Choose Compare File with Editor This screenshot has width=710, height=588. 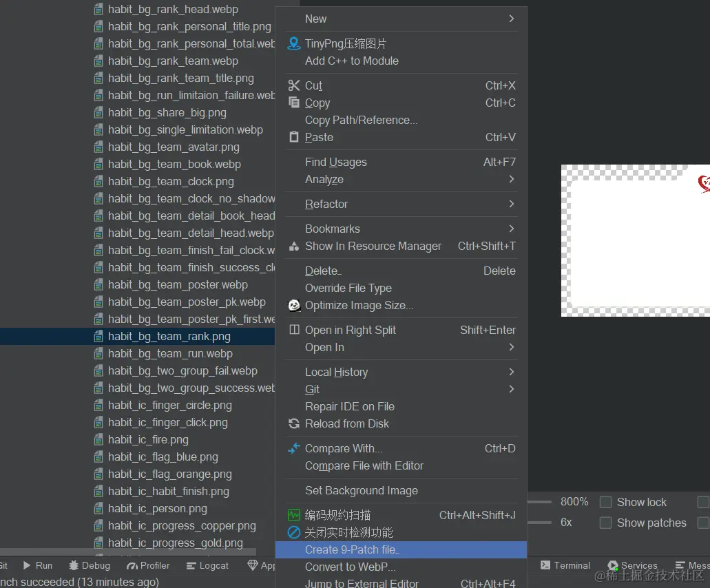tap(401, 465)
